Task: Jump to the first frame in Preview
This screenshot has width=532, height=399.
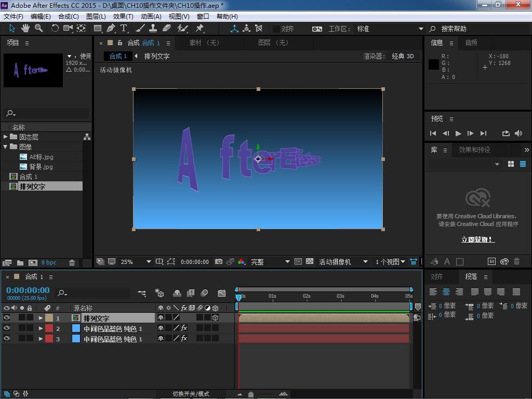Action: (433, 134)
